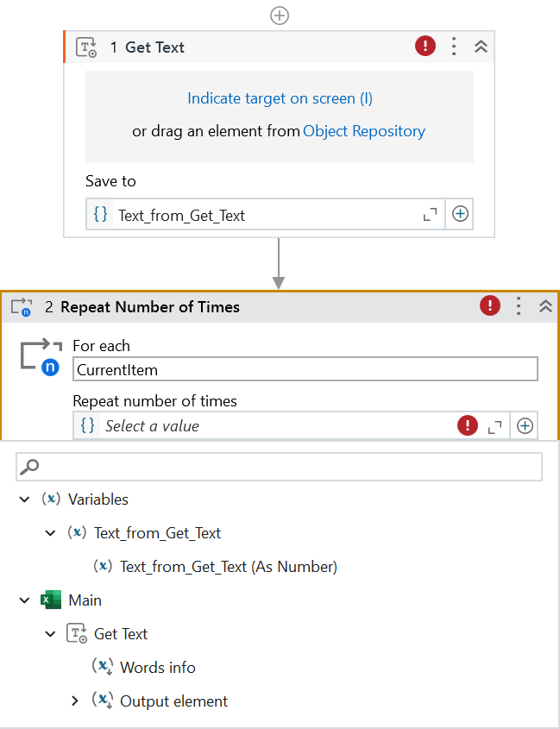The width and height of the screenshot is (560, 729).
Task: Select the Words info output item
Action: (x=157, y=668)
